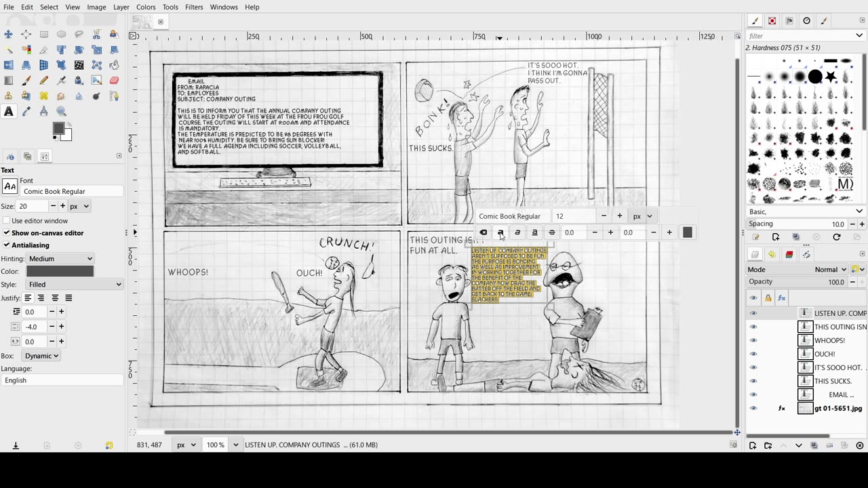Select the Zoom tool
Image resolution: width=868 pixels, height=488 pixels.
(62, 112)
